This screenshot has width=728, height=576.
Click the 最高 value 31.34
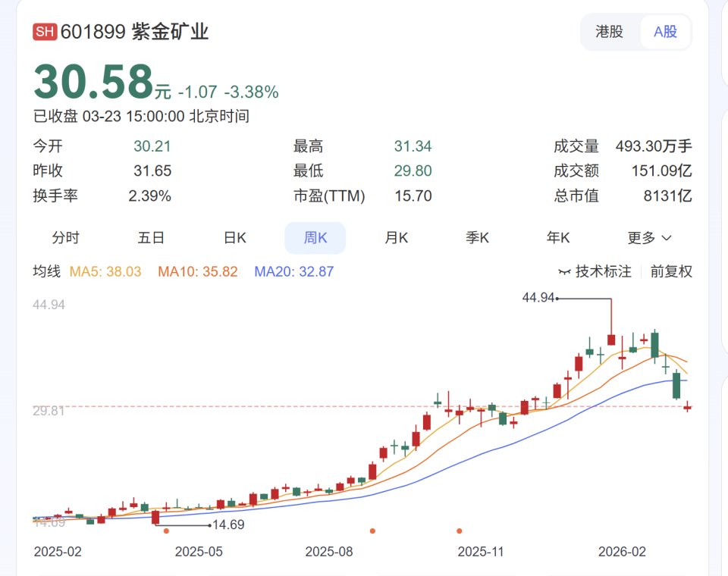click(413, 146)
